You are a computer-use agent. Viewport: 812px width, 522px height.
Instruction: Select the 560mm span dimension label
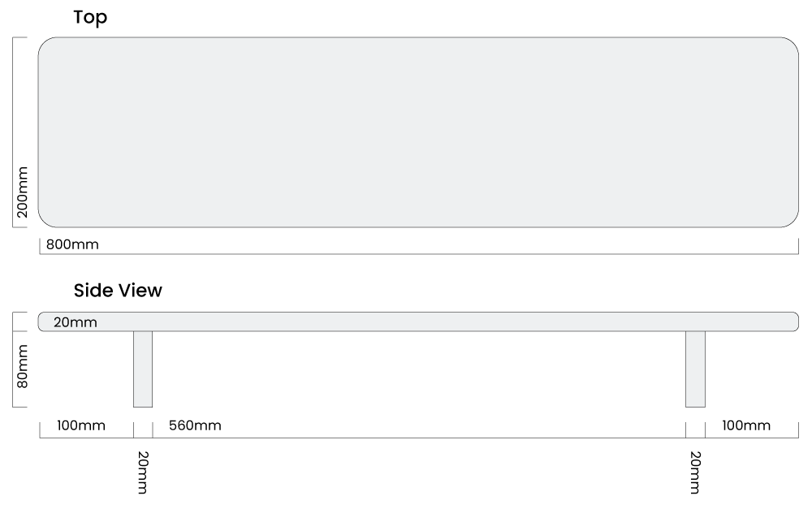tap(195, 425)
